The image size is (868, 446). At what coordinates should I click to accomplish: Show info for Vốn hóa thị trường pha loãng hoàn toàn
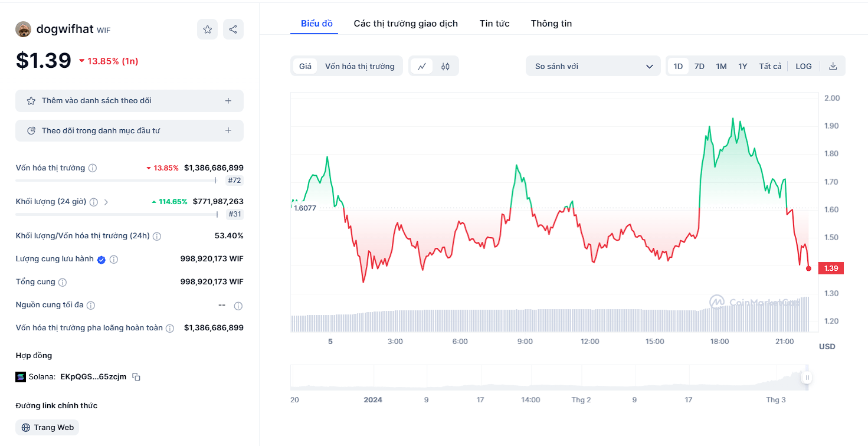(x=170, y=328)
